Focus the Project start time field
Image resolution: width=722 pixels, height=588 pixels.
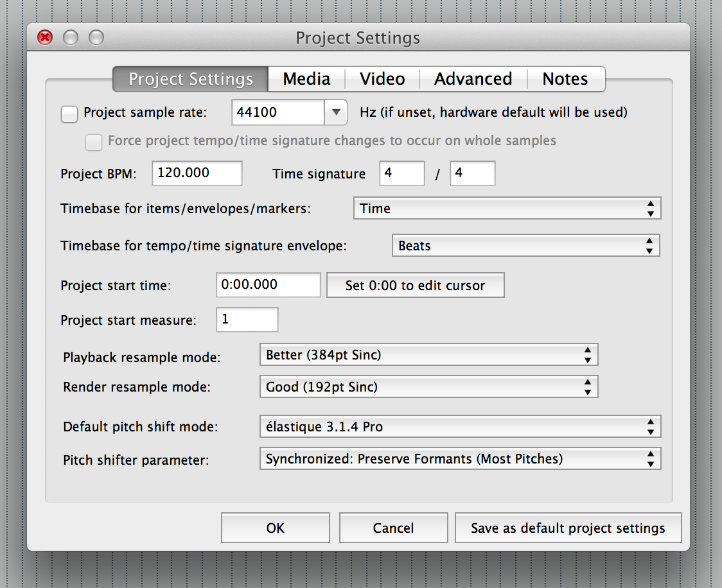pos(269,285)
